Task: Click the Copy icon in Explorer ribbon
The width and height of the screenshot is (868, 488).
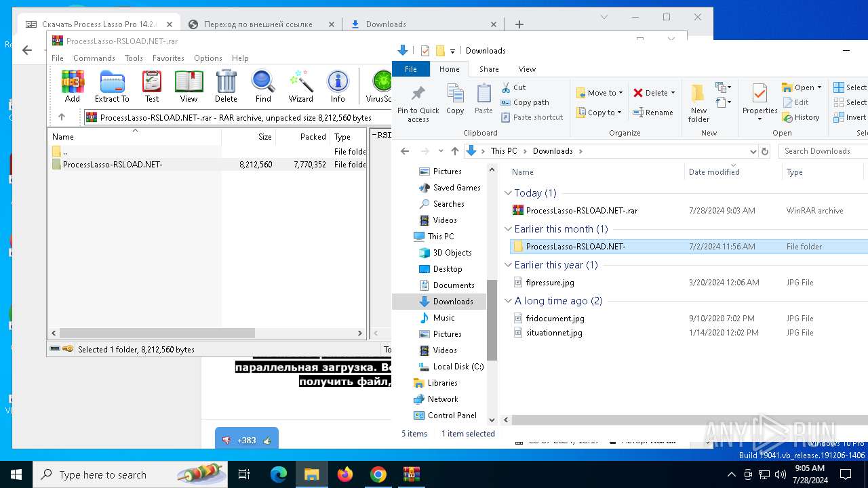Action: point(455,100)
